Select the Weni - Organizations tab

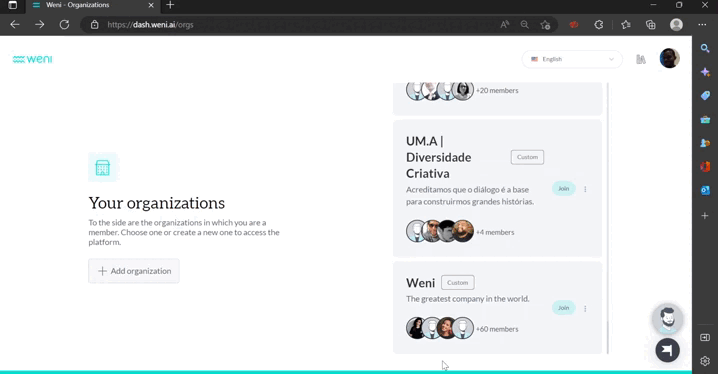coord(92,5)
